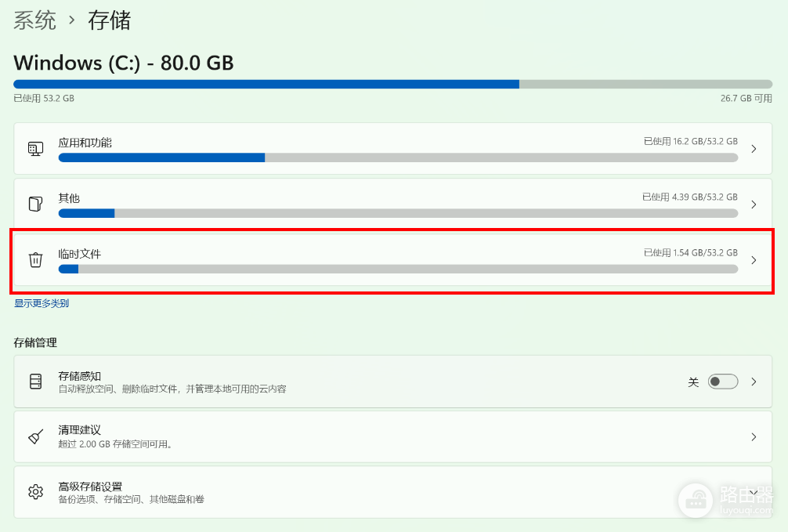Screen dimensions: 788x532
Task: Open 临时文件 using the right chevron
Action: [x=754, y=260]
